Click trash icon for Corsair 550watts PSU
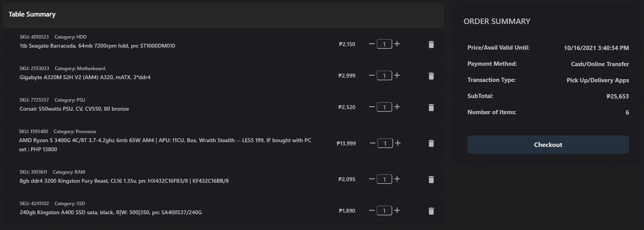The width and height of the screenshot is (644, 230). coord(431,108)
